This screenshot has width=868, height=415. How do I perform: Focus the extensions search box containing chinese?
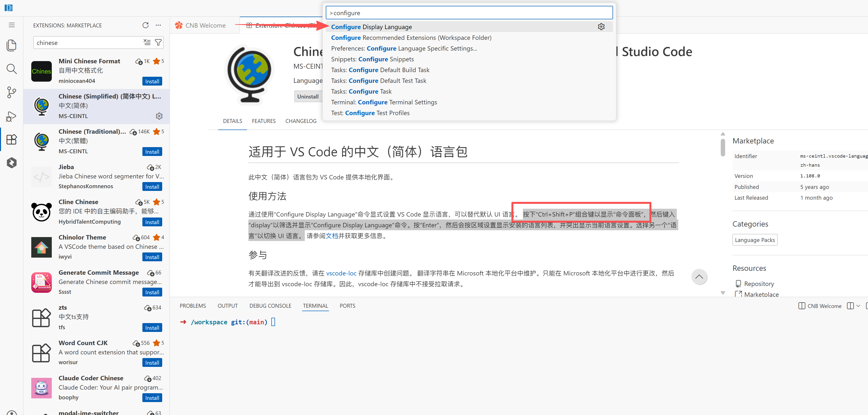pos(88,43)
